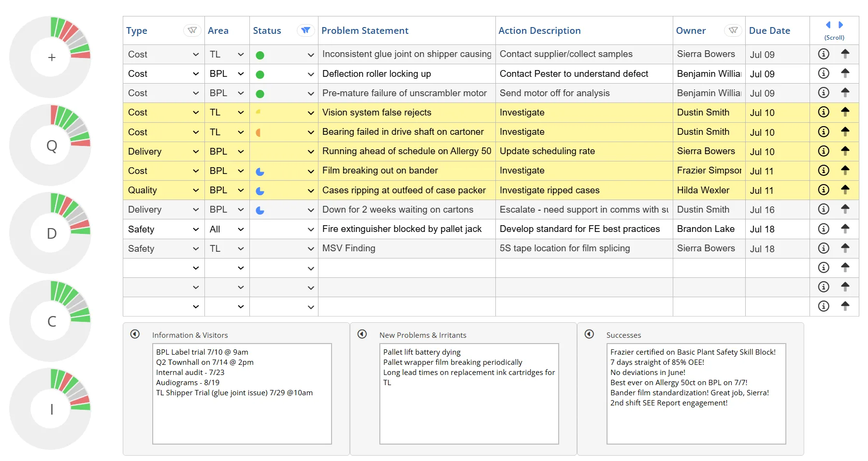This screenshot has width=868, height=461.
Task: Select the I information donut chart
Action: [51, 408]
